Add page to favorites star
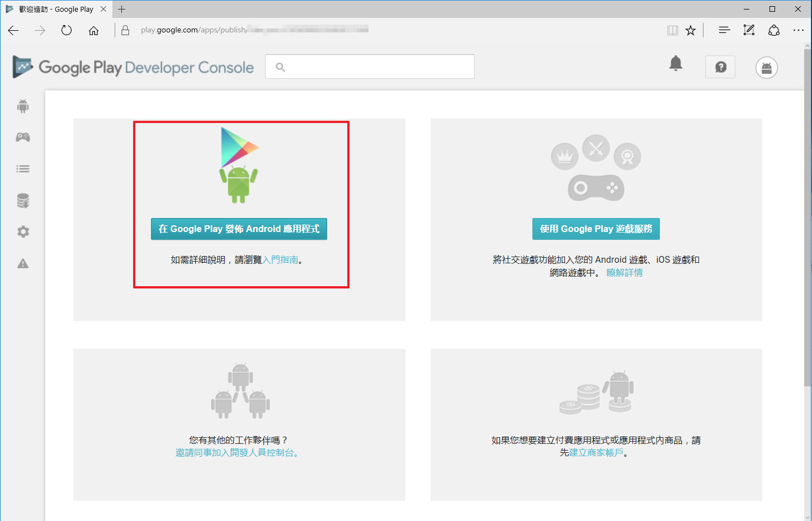Screen dimensions: 812x521 click(691, 30)
